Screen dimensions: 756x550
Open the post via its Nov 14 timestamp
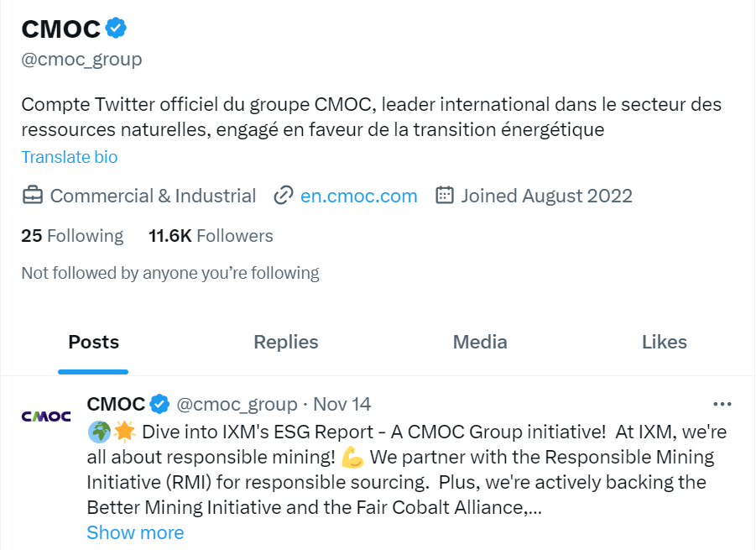coord(342,405)
